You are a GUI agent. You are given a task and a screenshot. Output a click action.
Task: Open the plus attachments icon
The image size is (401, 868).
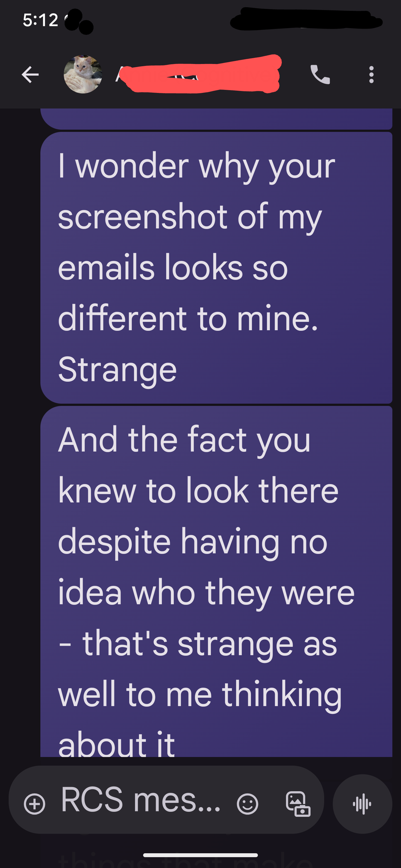click(x=35, y=804)
